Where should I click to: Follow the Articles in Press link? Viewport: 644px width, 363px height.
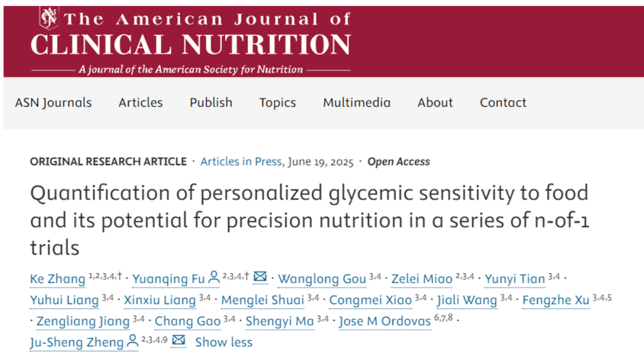click(x=241, y=162)
